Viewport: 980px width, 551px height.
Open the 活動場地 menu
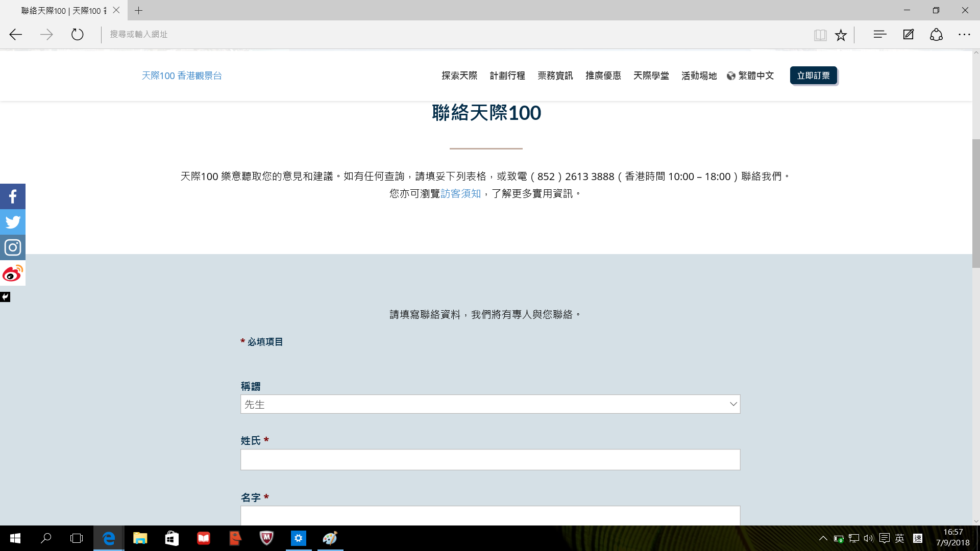[x=699, y=76]
